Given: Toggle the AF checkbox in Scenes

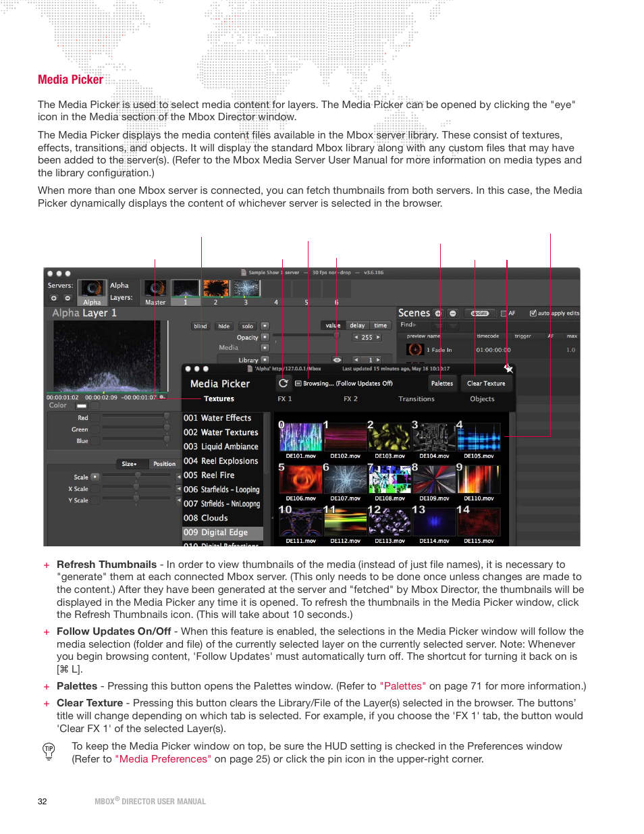Looking at the screenshot, I should coord(504,313).
